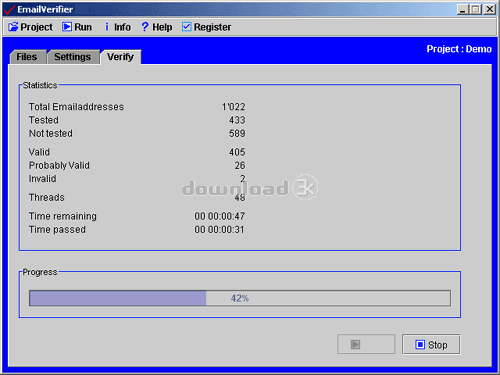Select the Verify tab

(x=120, y=57)
